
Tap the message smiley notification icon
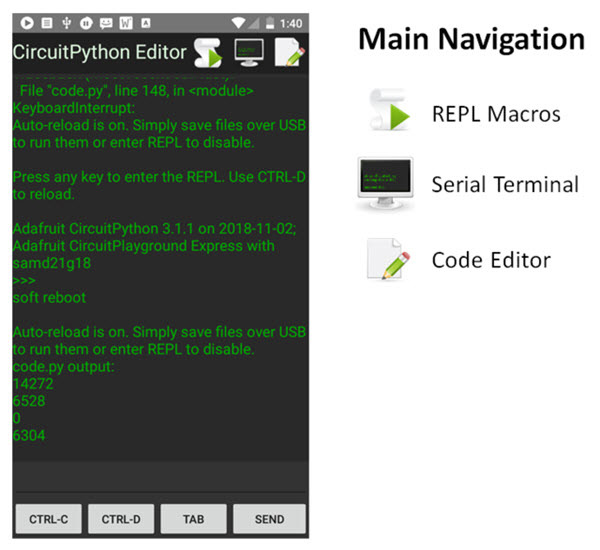pyautogui.click(x=106, y=22)
